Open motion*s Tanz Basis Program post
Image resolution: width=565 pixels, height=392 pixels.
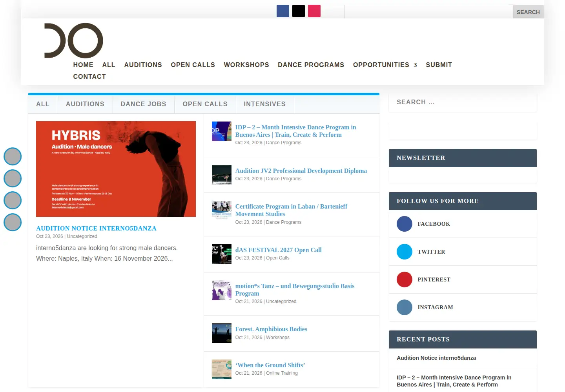pyautogui.click(x=295, y=290)
